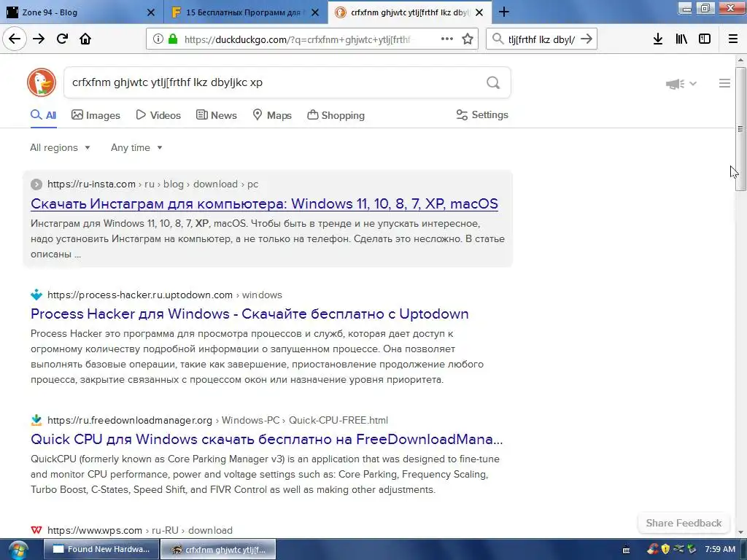Open the browser home page
Screen dimensions: 747x560
(85, 39)
